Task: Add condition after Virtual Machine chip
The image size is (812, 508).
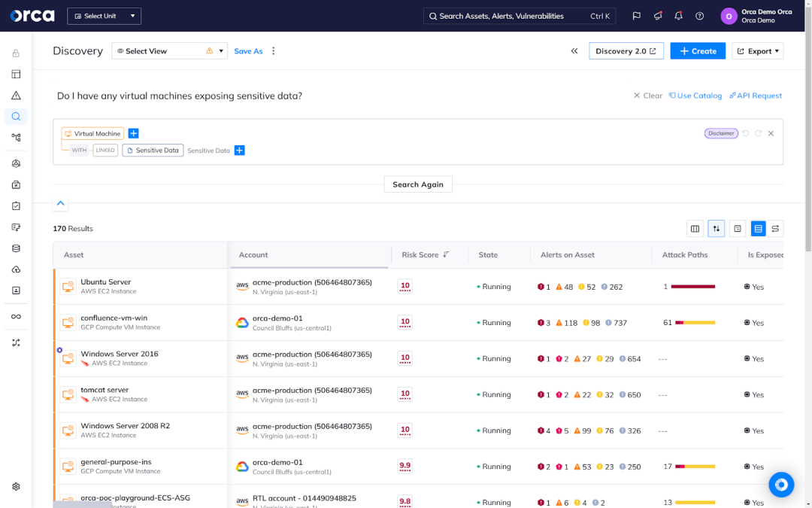Action: pyautogui.click(x=133, y=133)
